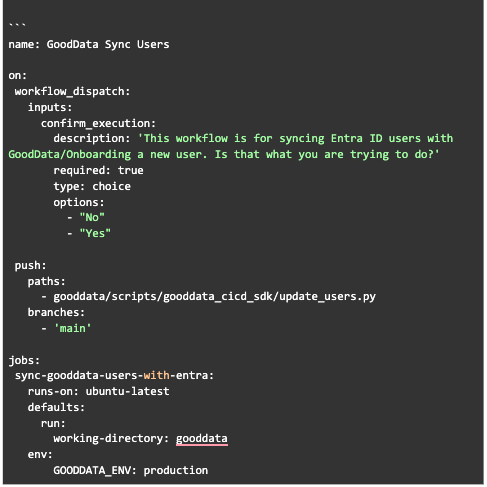Click the 'main' branch string
Viewport: 487px width, 487px height.
point(72,328)
